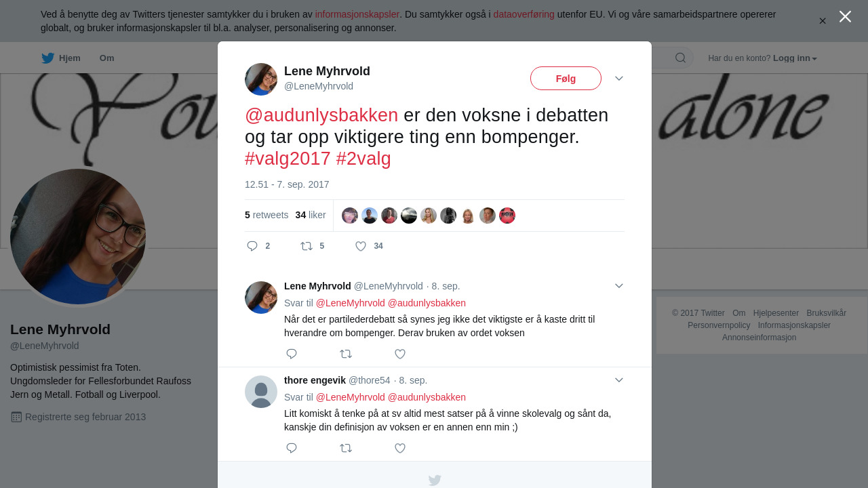
Task: Open the Logg inn dropdown
Action: pos(795,58)
